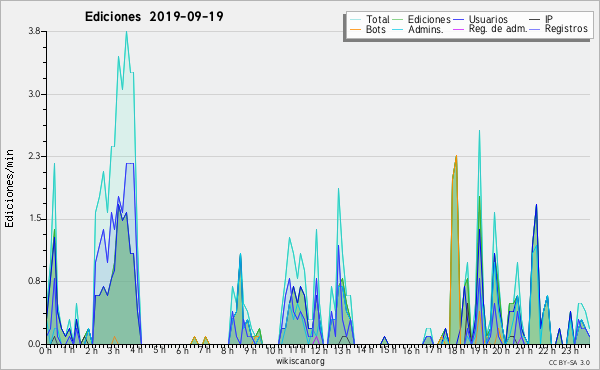Screen dimensions: 600x370
Task: Click the '0 h' x-axis label
Action: pos(45,351)
